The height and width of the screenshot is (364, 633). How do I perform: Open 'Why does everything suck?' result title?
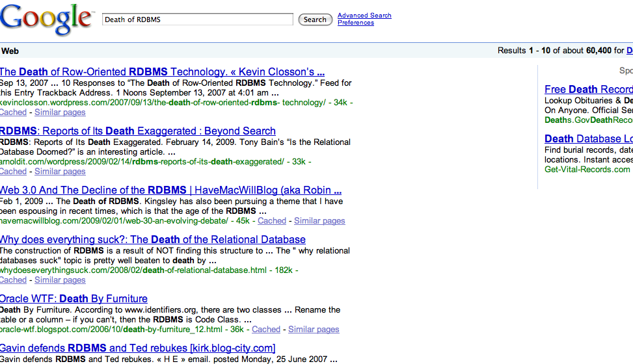coord(153,240)
